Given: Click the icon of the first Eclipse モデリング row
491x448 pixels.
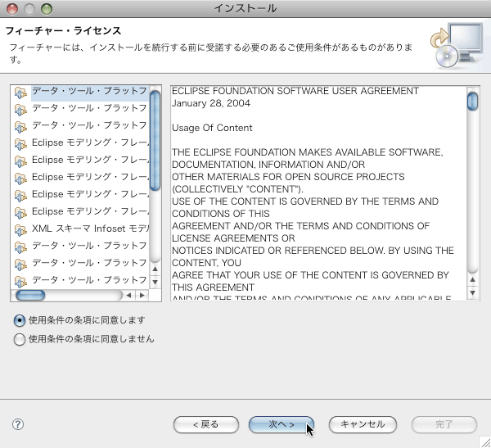Looking at the screenshot, I should click(20, 144).
